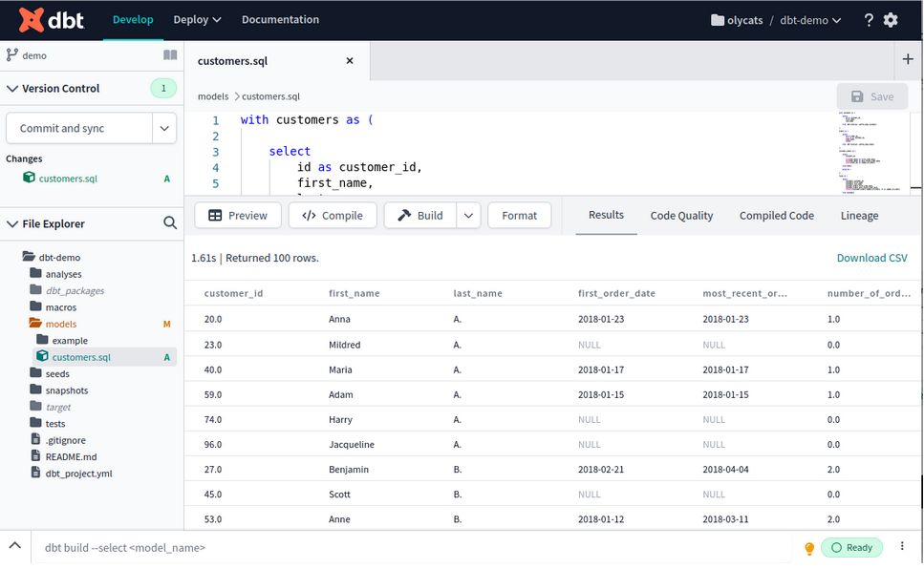Open account settings gear icon
The height and width of the screenshot is (569, 924).
tap(891, 20)
